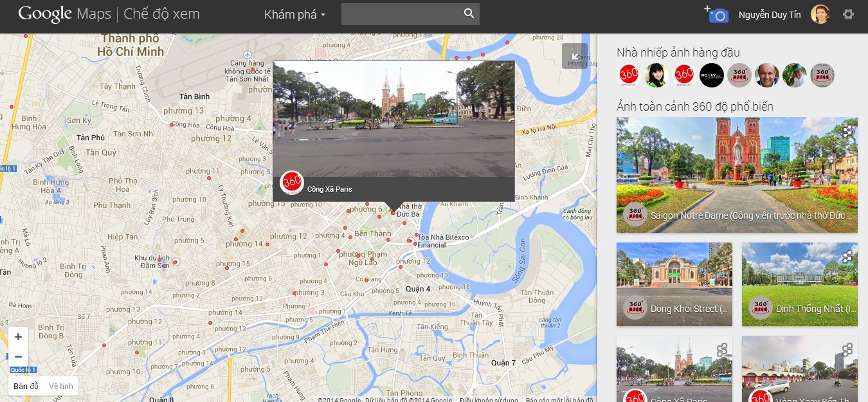Click the WOWAY black photographer avatar
868x402 pixels.
pos(712,75)
